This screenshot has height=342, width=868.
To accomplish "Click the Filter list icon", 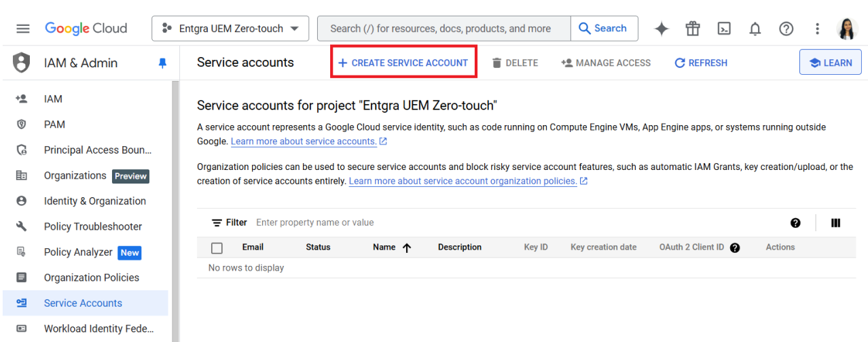I will (x=217, y=222).
